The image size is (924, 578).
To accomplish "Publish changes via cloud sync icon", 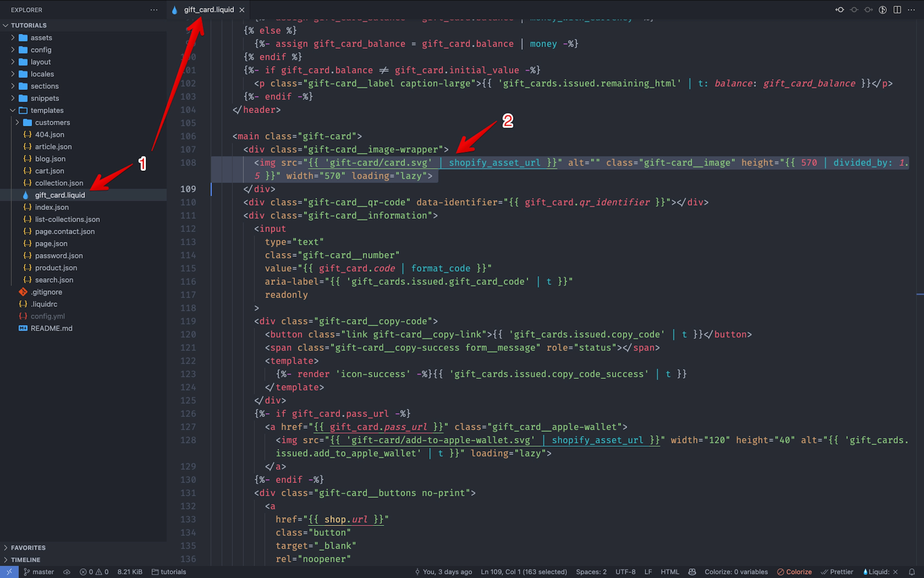I will (x=67, y=572).
